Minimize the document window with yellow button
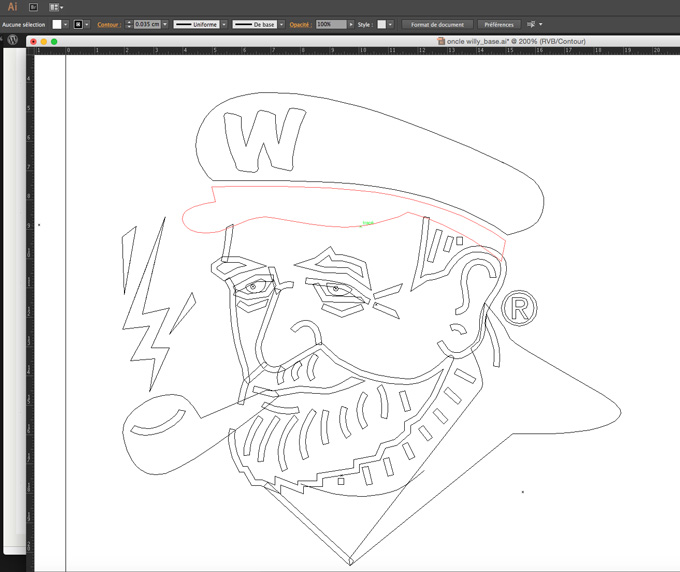The image size is (680, 572). click(x=44, y=42)
